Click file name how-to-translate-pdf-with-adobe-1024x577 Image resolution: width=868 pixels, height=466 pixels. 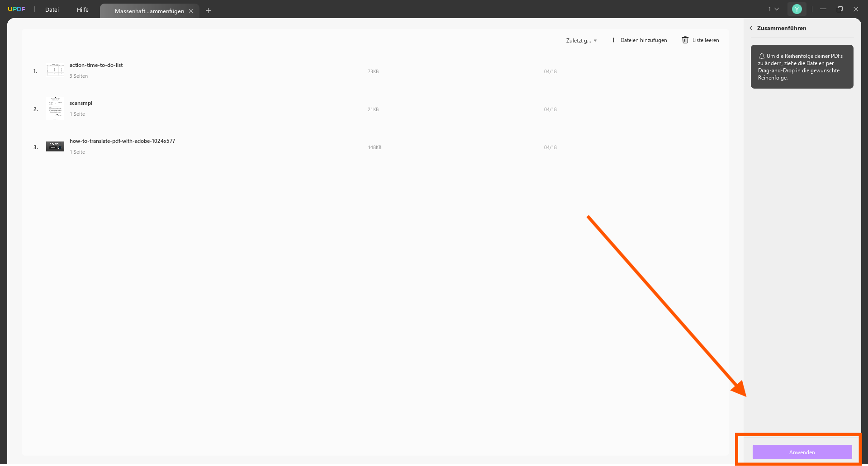pos(122,141)
